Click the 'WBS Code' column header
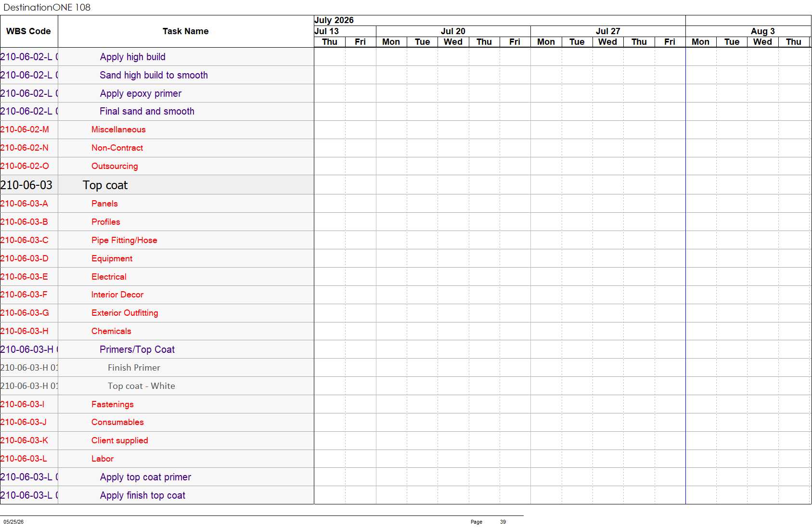This screenshot has height=528, width=812. pyautogui.click(x=28, y=31)
